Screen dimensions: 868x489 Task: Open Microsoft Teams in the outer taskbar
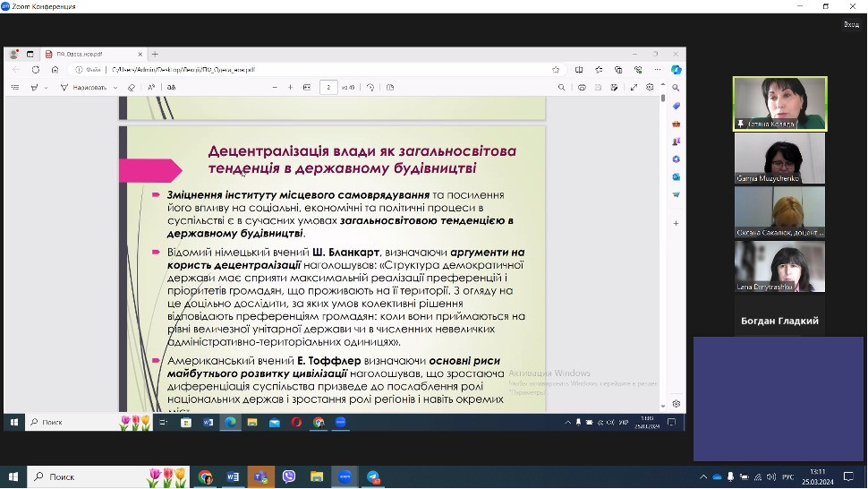point(260,477)
